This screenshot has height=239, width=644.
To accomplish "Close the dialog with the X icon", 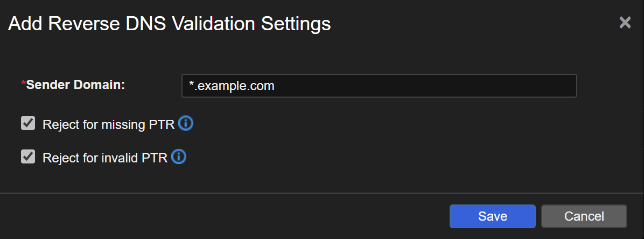I will 625,23.
